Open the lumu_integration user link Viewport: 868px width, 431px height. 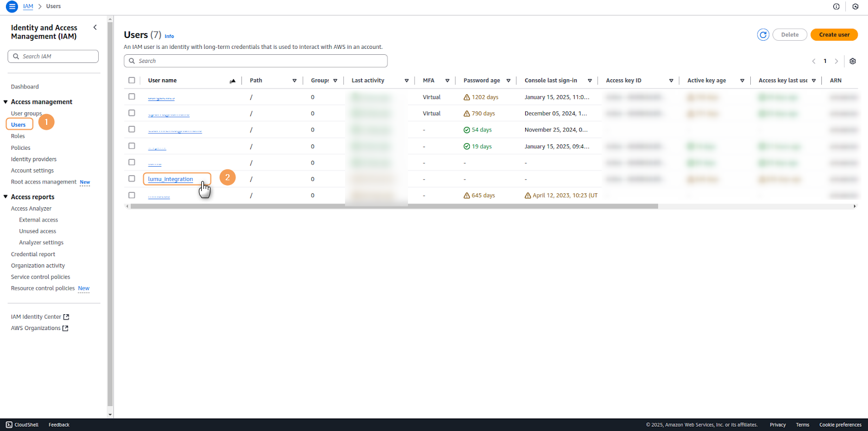(170, 179)
